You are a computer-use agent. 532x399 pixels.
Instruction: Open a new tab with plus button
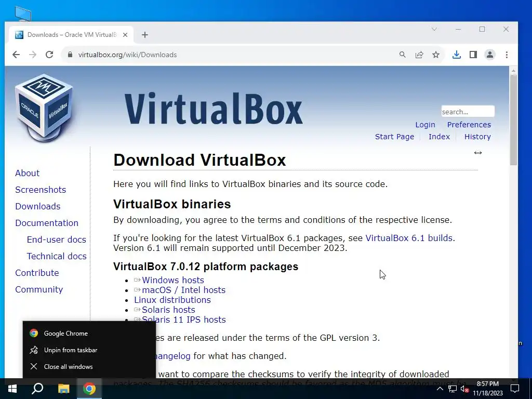tap(145, 35)
